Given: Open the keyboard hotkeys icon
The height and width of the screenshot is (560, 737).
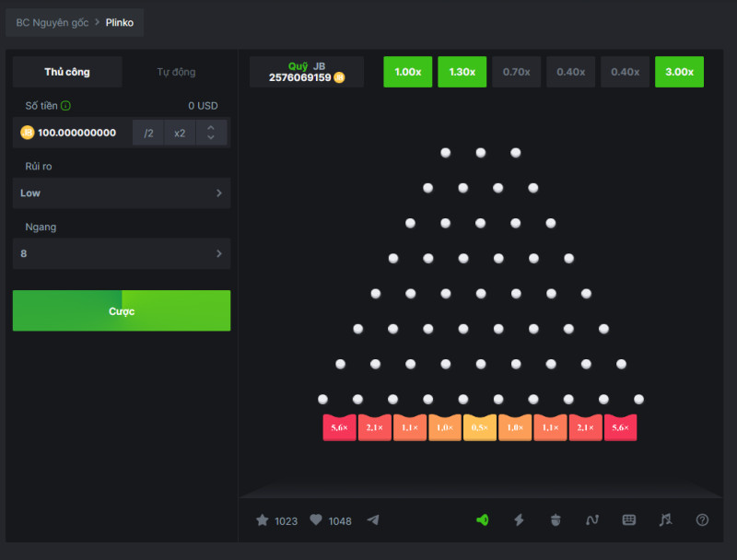Looking at the screenshot, I should 629,519.
